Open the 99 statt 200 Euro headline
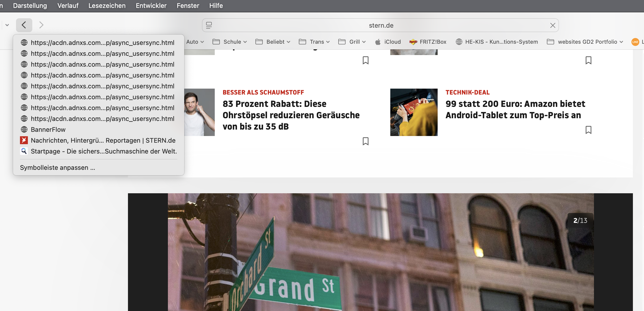Viewport: 644px width, 311px height. pyautogui.click(x=515, y=109)
